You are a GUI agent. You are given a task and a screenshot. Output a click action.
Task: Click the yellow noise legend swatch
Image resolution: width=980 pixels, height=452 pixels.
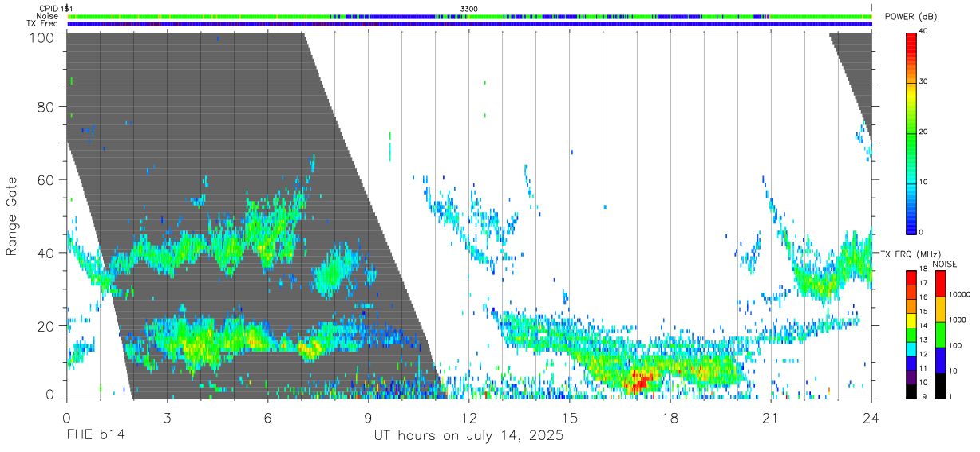click(939, 309)
